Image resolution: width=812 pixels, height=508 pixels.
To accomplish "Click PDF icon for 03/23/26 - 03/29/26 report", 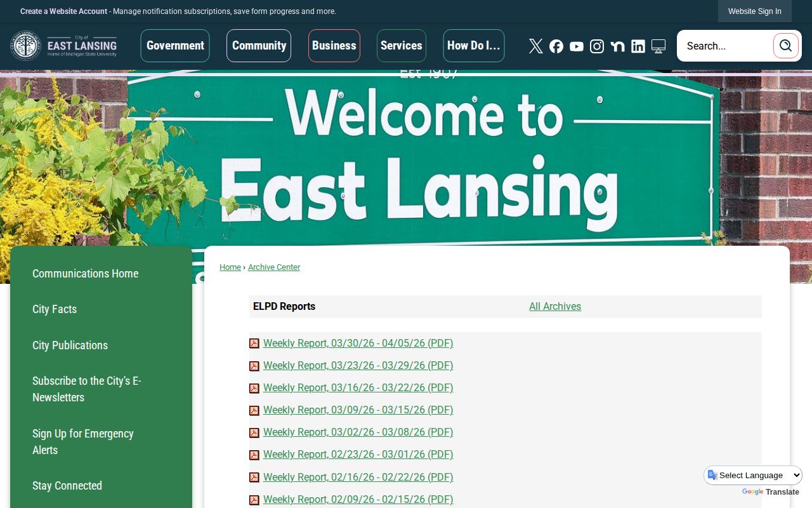I will click(x=254, y=366).
